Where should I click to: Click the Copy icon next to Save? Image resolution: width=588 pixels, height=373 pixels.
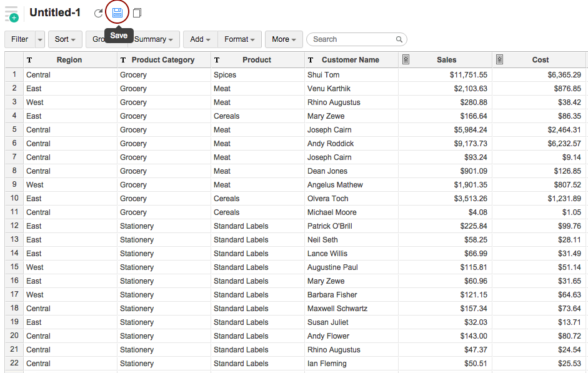click(x=137, y=13)
